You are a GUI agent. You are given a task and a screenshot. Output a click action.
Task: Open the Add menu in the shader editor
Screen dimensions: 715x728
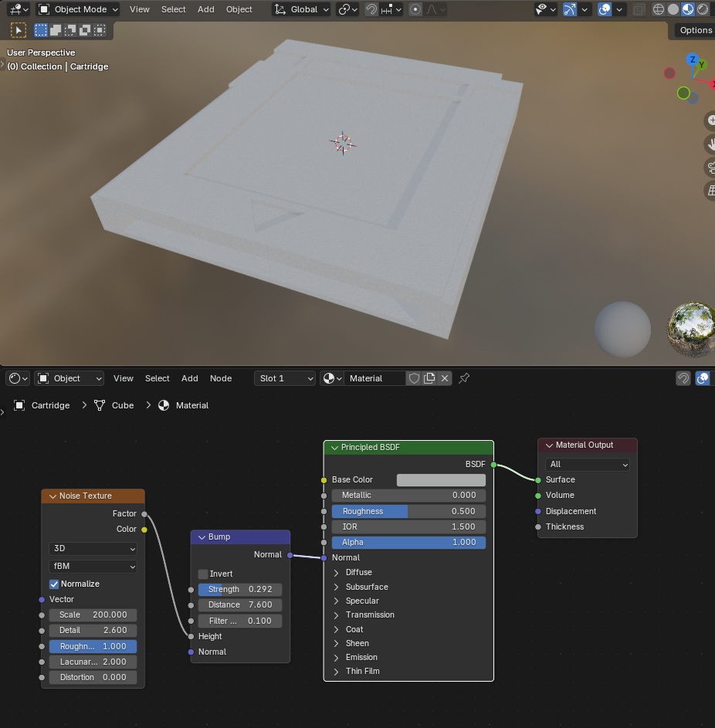pyautogui.click(x=189, y=378)
